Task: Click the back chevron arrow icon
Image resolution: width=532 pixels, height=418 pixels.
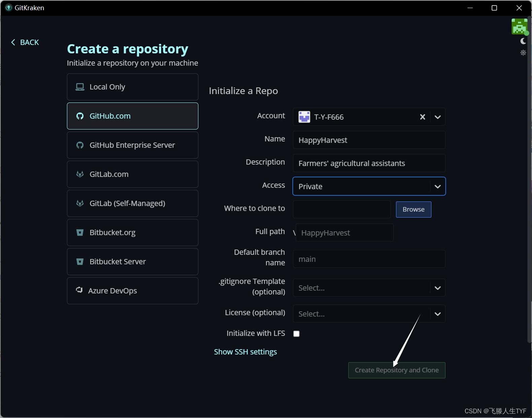Action: pos(13,42)
